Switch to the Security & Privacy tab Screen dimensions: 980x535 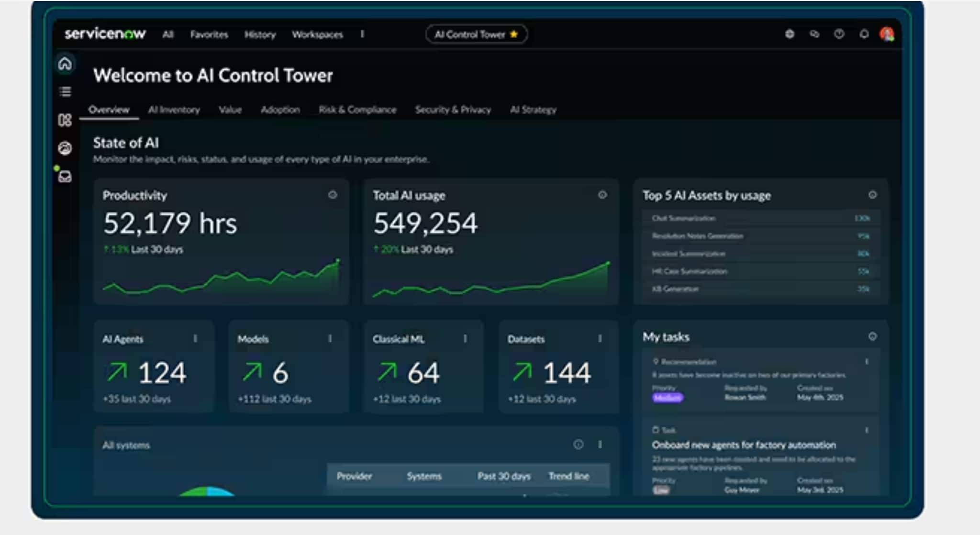click(x=453, y=110)
